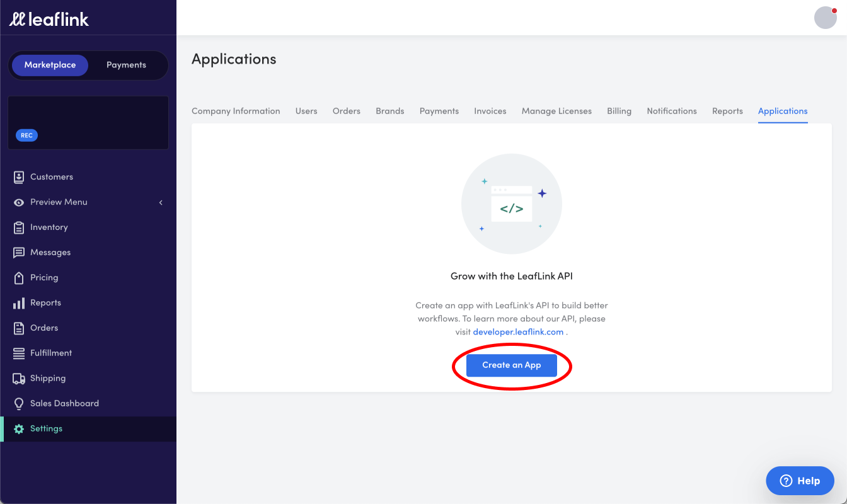This screenshot has width=847, height=504.
Task: Click the Fulfillment stack icon
Action: pos(19,353)
